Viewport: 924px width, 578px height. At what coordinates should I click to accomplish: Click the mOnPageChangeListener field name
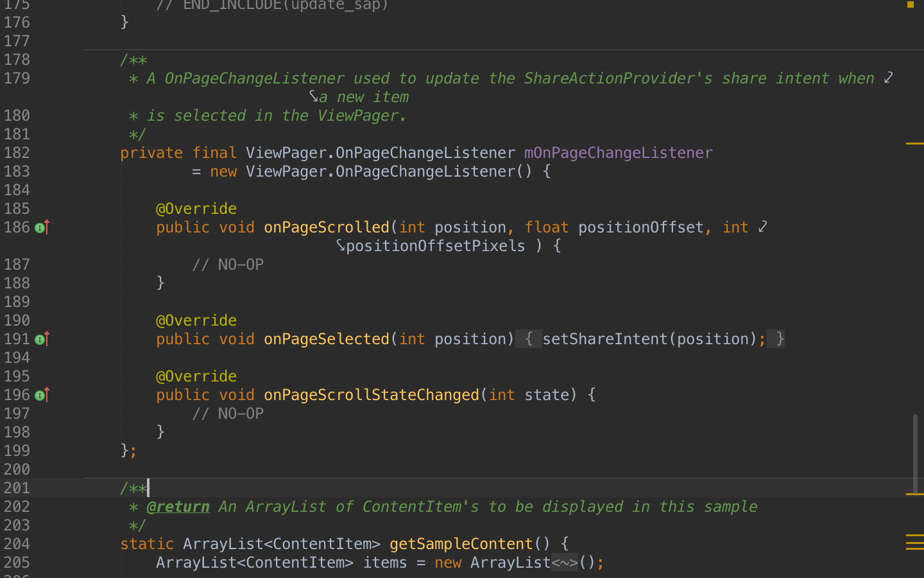[x=618, y=153]
